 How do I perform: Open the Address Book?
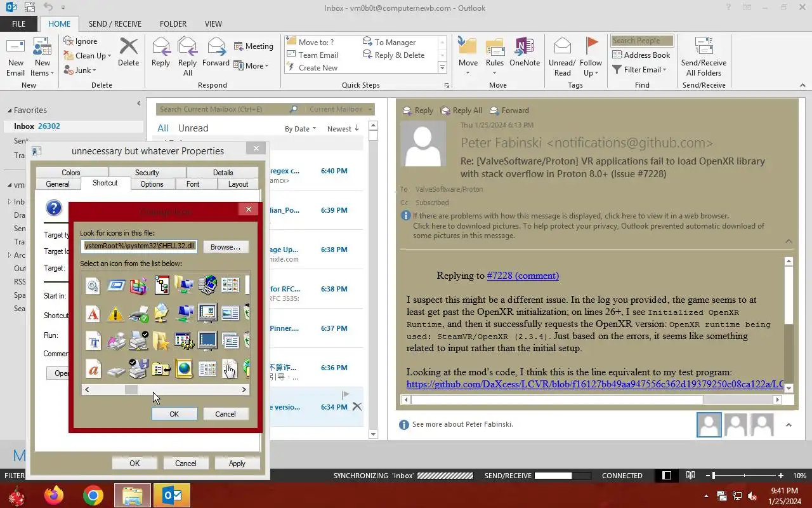point(641,55)
